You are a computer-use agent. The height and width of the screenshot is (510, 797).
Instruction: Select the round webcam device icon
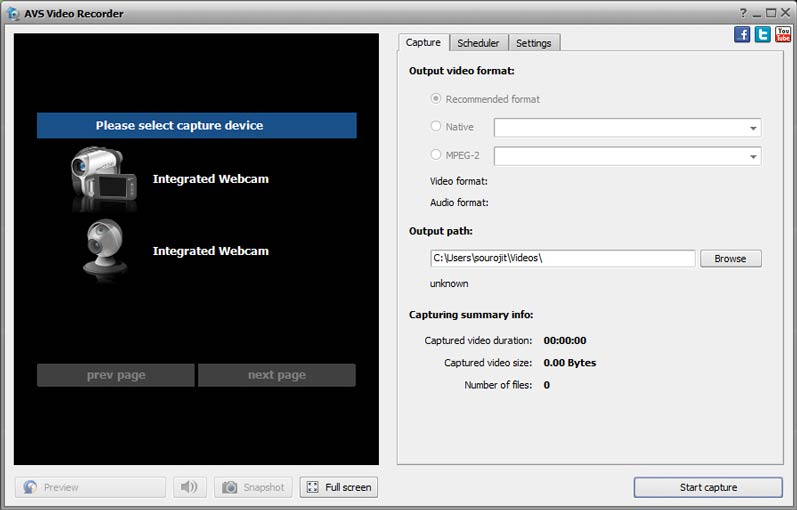pyautogui.click(x=105, y=249)
